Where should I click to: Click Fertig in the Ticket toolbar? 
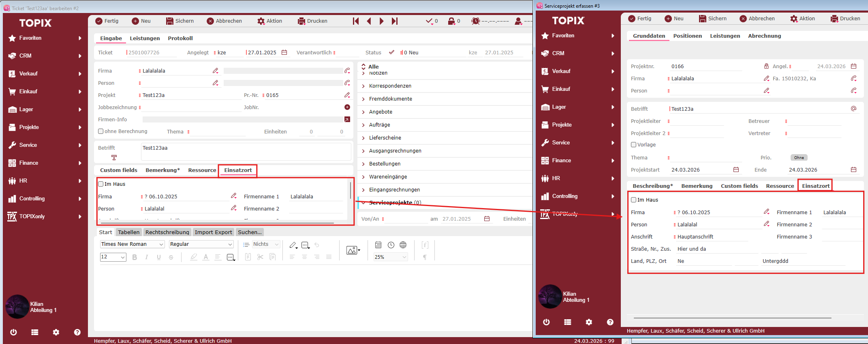[107, 21]
